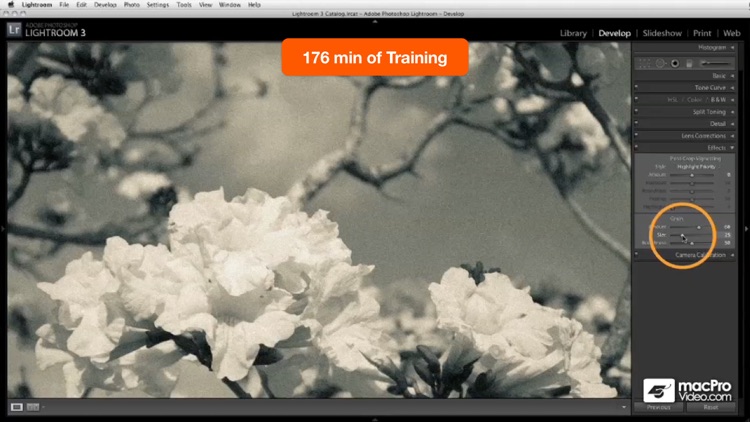Open the File menu
Image resolution: width=750 pixels, height=422 pixels.
[x=64, y=5]
